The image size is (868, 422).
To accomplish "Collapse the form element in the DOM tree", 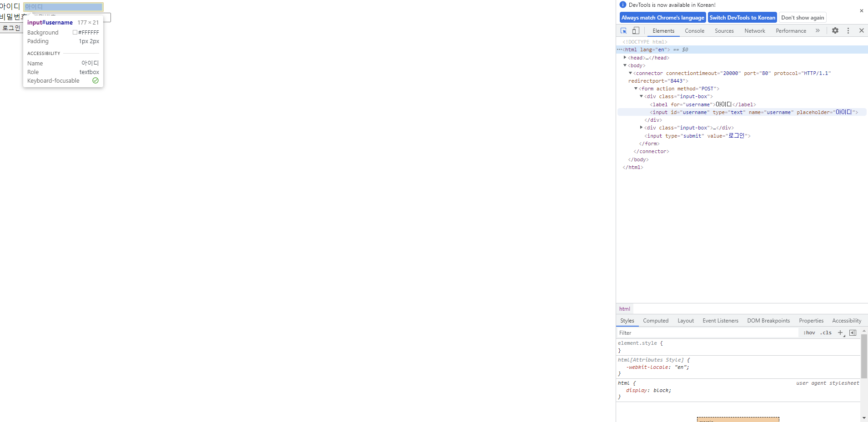I will pos(637,89).
